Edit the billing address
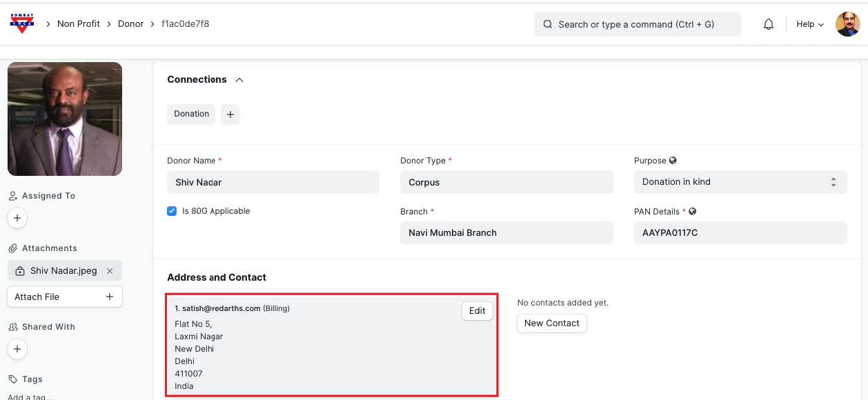Screen dimensions: 868x400 [477, 311]
